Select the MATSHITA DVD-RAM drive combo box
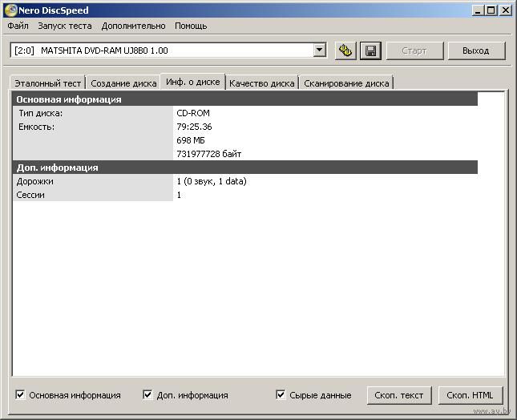The image size is (517, 420). 168,50
